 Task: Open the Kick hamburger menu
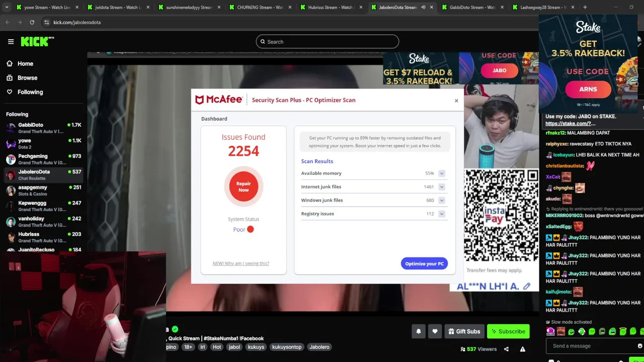(x=11, y=42)
